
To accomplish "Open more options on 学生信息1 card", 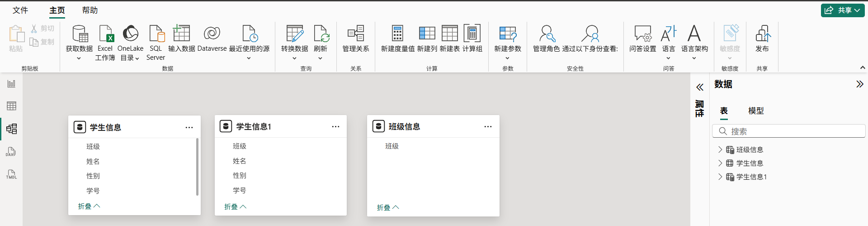I will [x=335, y=127].
